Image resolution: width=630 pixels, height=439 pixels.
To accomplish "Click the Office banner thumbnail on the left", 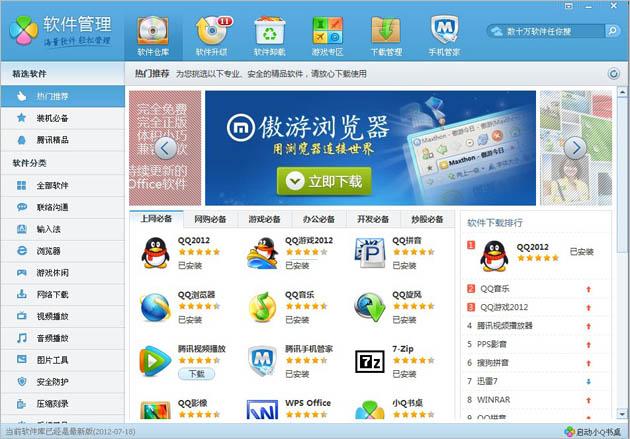I will 165,148.
